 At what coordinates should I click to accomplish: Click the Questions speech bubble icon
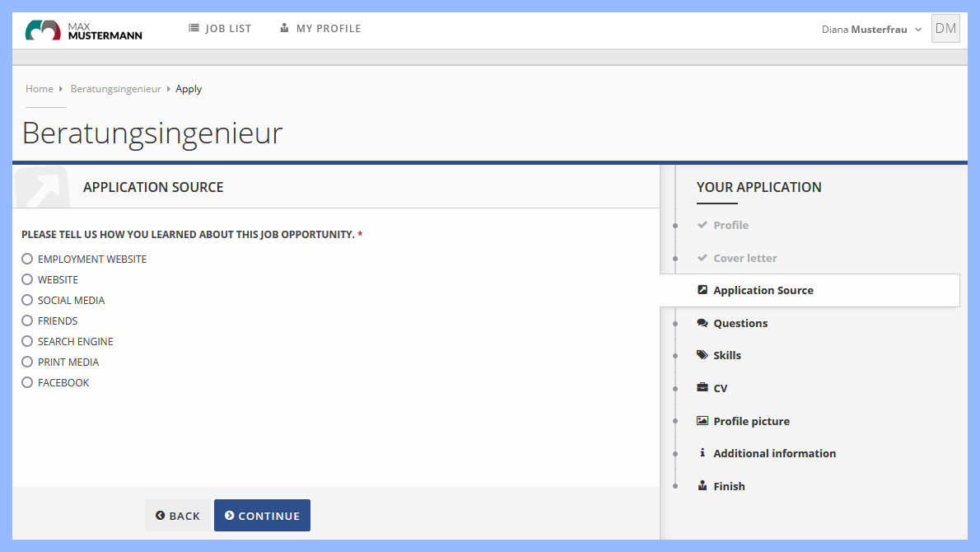702,323
